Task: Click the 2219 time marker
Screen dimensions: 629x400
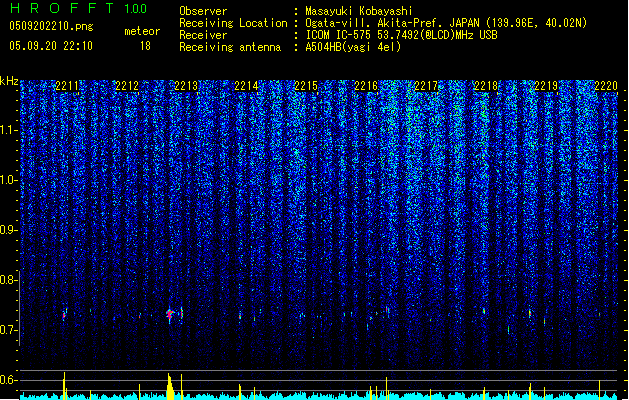Action: [x=546, y=86]
